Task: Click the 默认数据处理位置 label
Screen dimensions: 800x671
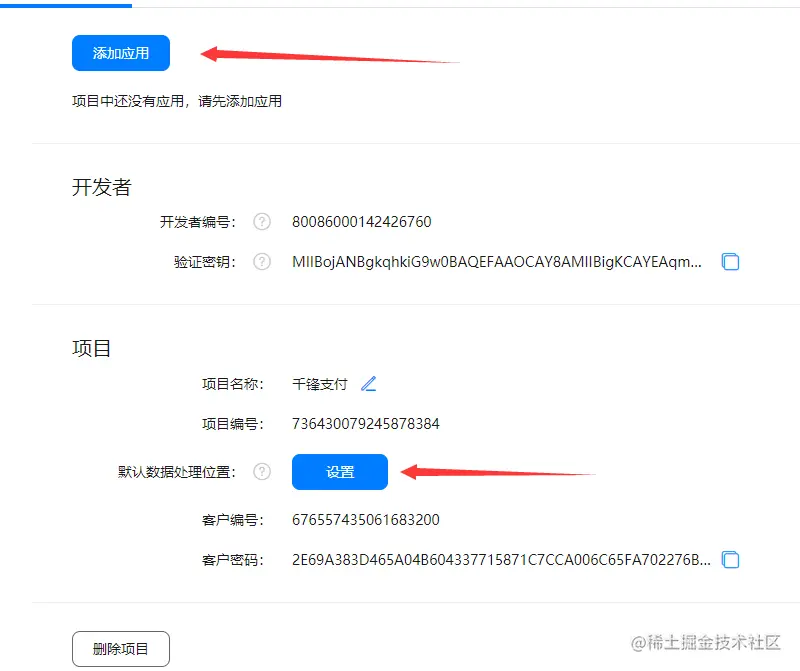Action: (177, 471)
